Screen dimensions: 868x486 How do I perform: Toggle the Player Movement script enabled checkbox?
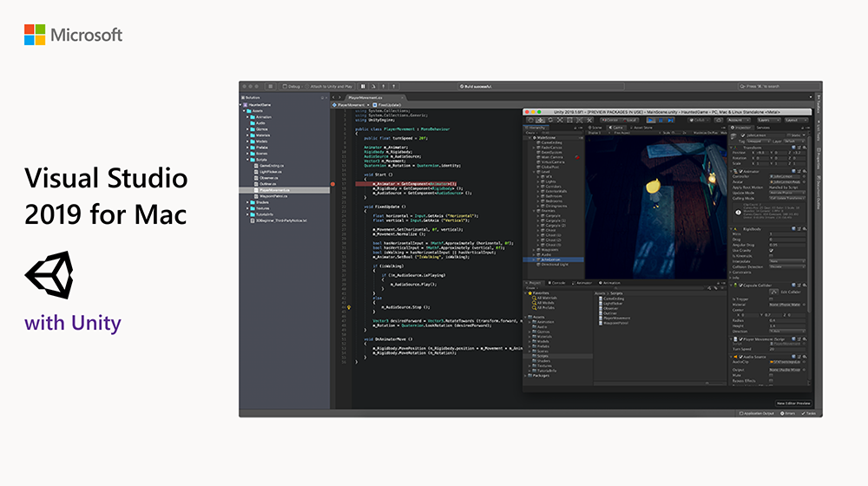tap(740, 339)
